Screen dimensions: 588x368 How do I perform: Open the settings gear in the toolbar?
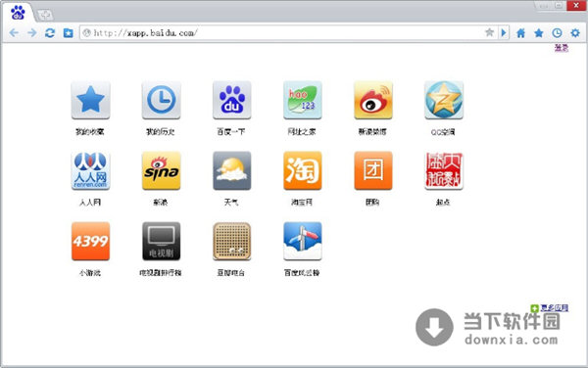click(575, 33)
